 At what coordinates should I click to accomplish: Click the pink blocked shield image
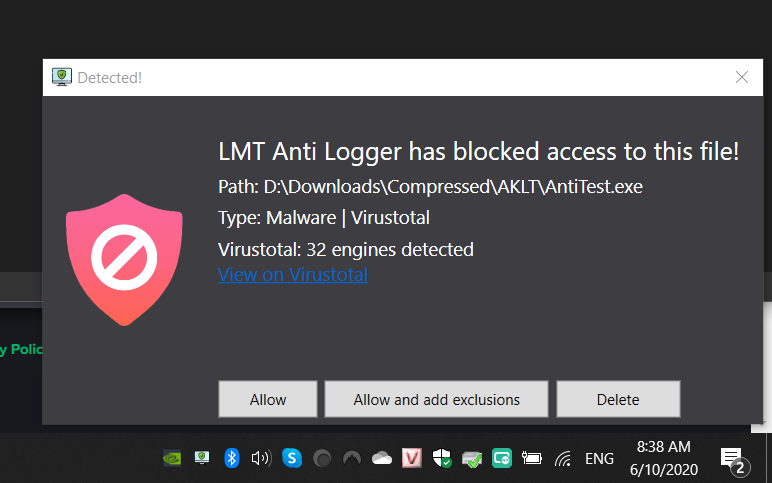point(124,259)
